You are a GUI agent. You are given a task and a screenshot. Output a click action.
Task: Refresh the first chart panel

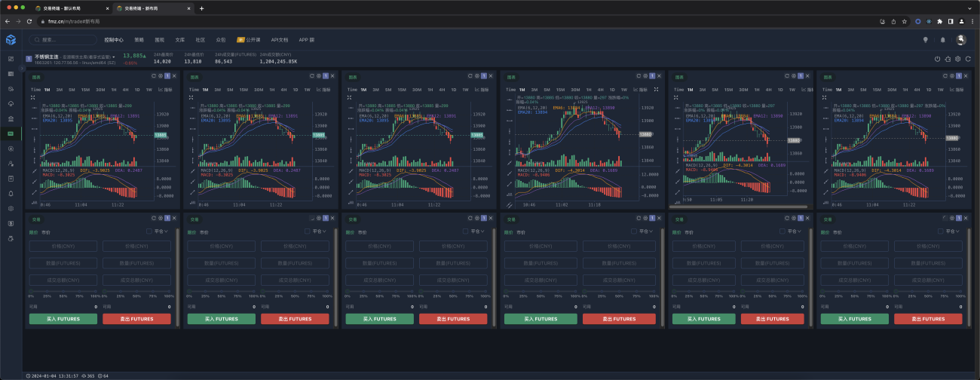[154, 76]
